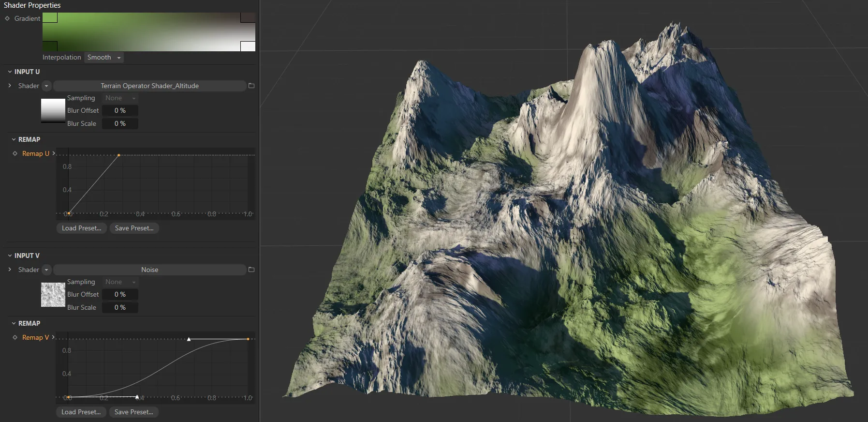The height and width of the screenshot is (422, 868).
Task: Click the Remap V keyframe diamond
Action: point(15,337)
